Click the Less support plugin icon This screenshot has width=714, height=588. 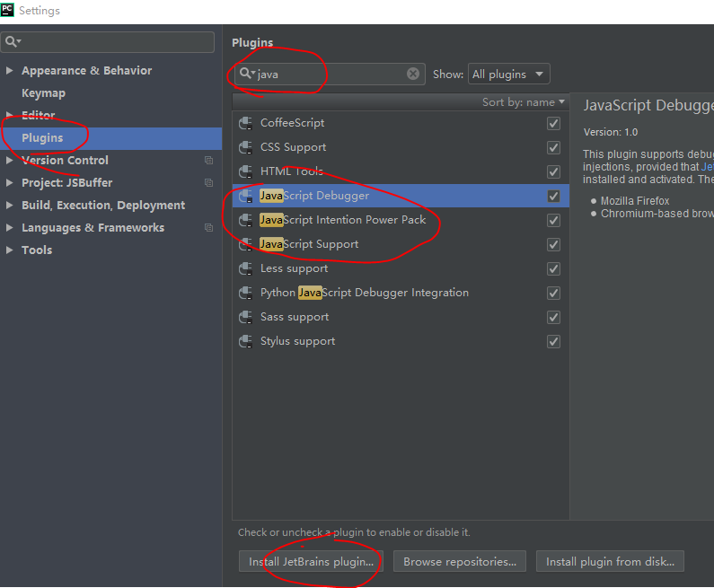click(246, 268)
